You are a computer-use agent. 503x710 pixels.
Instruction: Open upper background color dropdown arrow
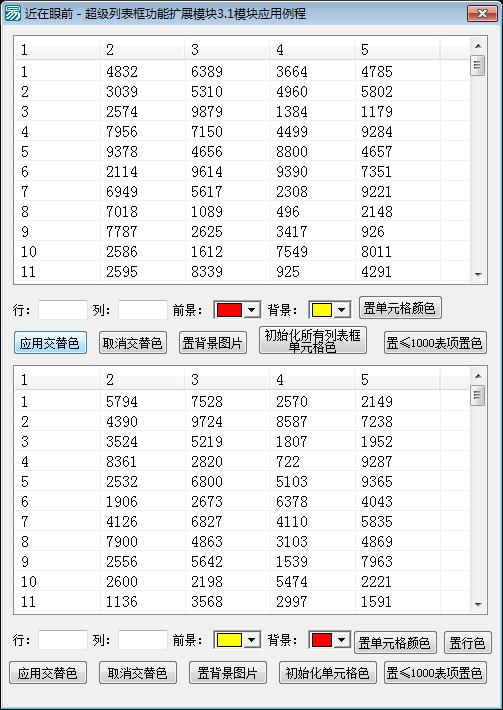pyautogui.click(x=342, y=310)
